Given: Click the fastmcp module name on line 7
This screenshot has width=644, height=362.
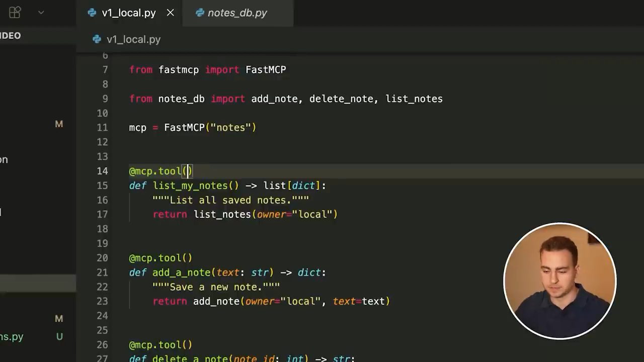Looking at the screenshot, I should pyautogui.click(x=179, y=70).
